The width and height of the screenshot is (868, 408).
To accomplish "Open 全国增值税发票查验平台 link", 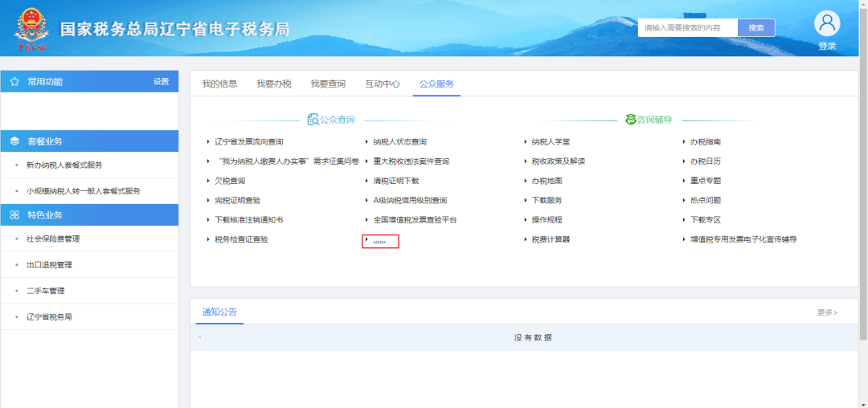I will (x=415, y=220).
